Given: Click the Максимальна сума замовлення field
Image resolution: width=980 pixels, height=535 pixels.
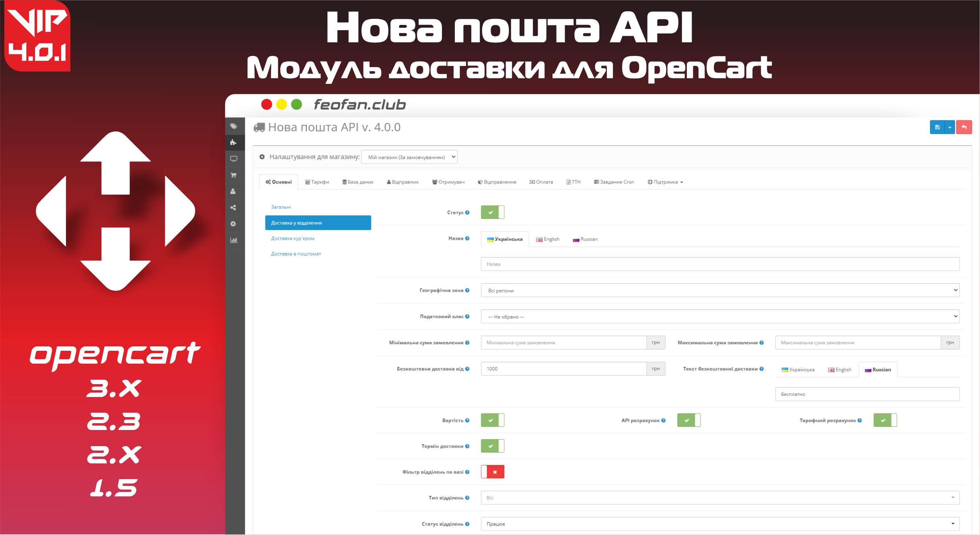Looking at the screenshot, I should coord(858,343).
